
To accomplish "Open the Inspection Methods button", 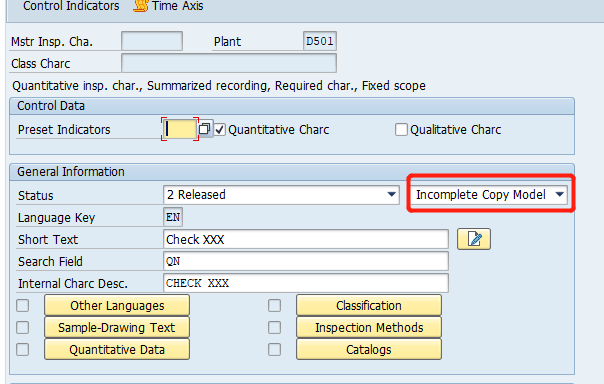I will [369, 328].
